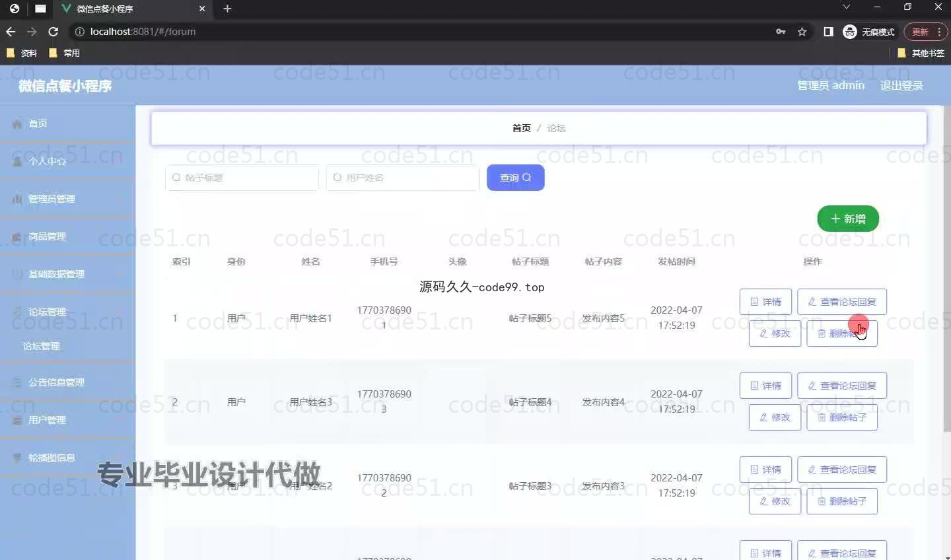Click the 帖子标题 column header
Viewport: 951px width, 560px height.
(530, 262)
